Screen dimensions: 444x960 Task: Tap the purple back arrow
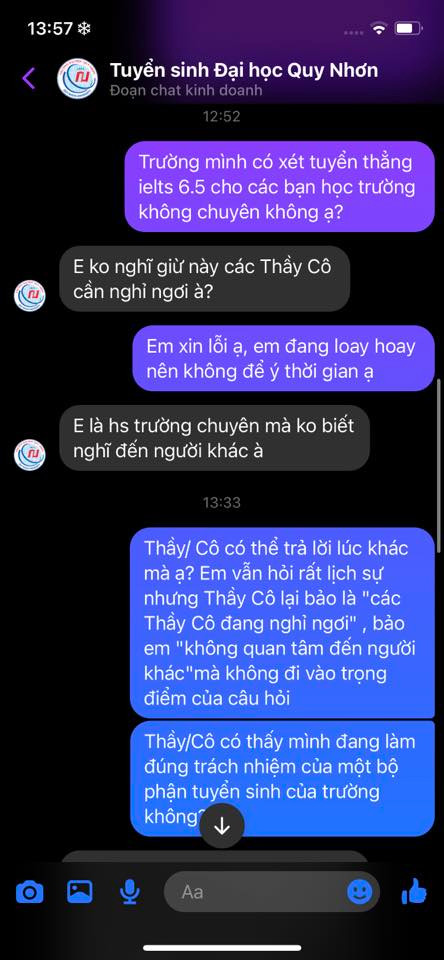[29, 78]
